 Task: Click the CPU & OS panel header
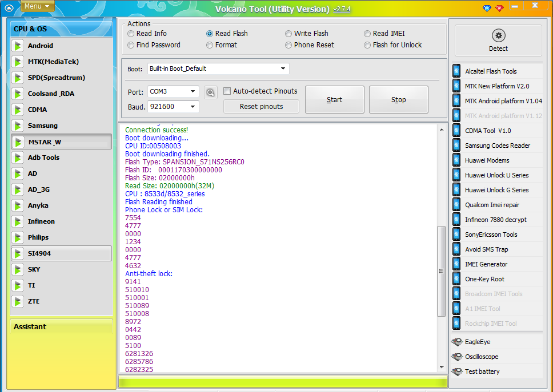coord(61,29)
